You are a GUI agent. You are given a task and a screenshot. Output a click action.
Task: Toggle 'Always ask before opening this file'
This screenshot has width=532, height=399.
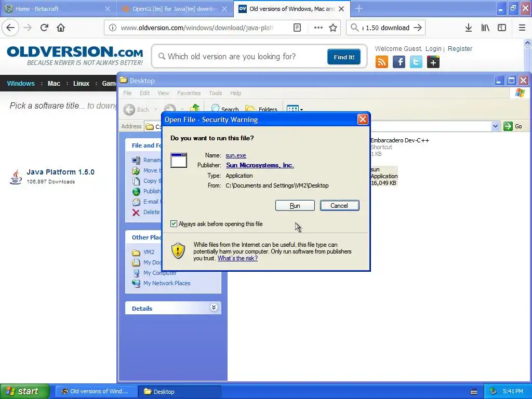(174, 224)
